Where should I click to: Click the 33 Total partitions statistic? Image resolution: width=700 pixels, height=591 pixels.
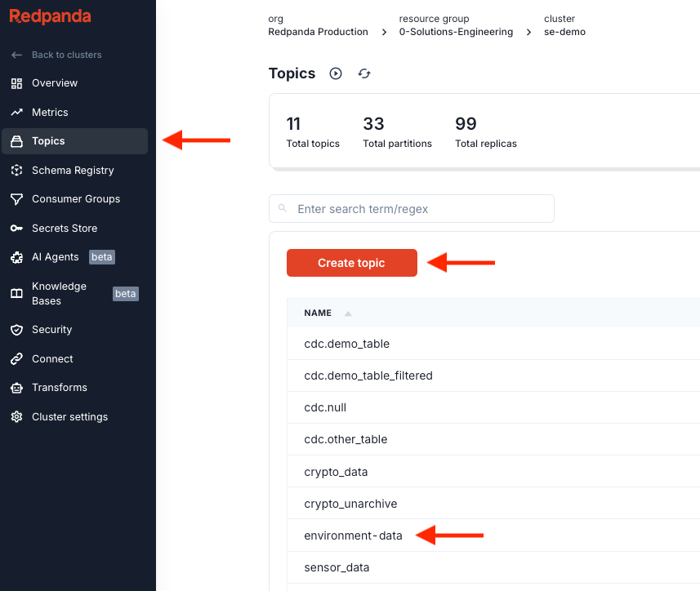397,132
